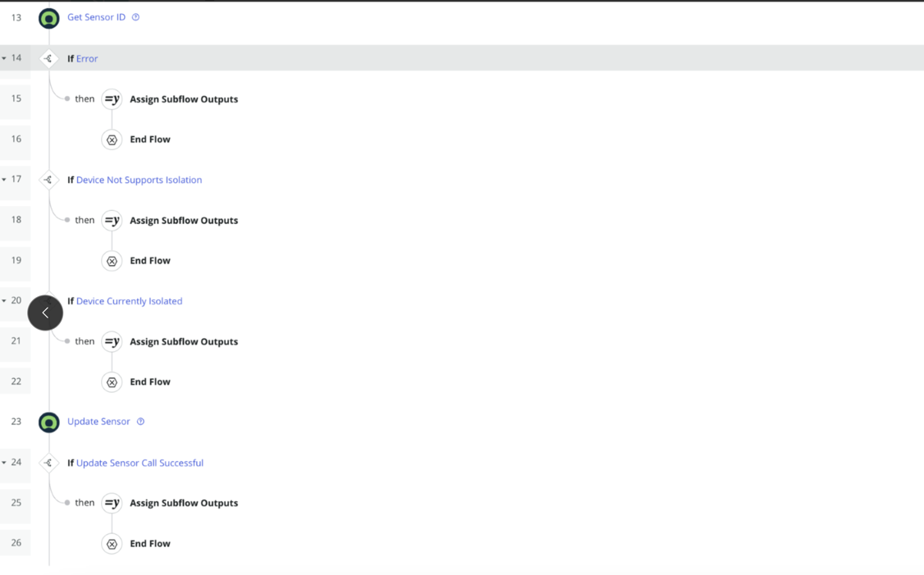The image size is (924, 575).
Task: Click the Get Sensor ID action icon
Action: click(x=49, y=18)
